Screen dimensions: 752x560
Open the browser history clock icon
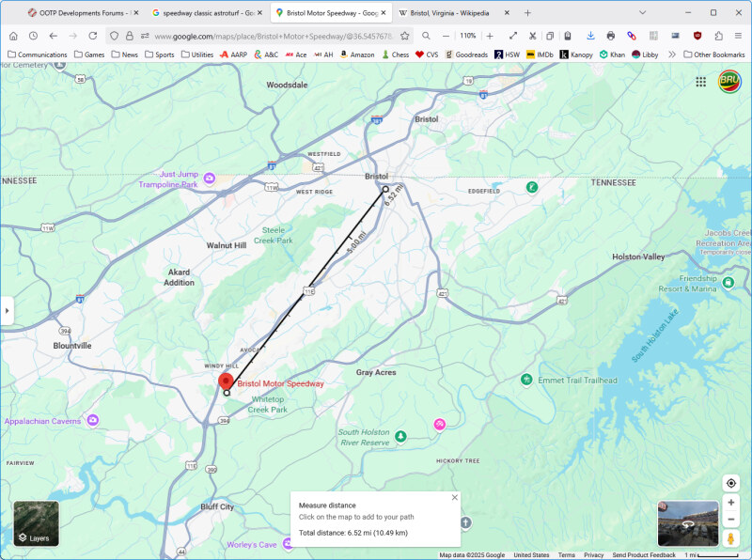[33, 36]
